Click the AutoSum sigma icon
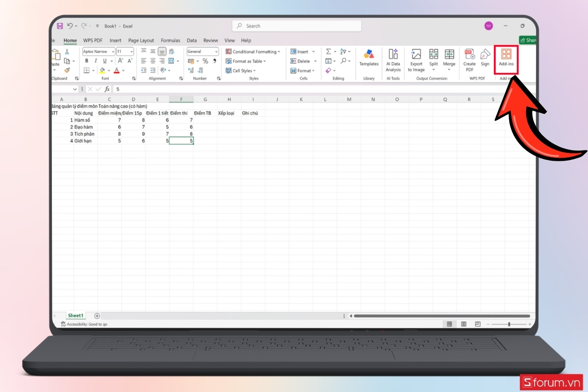Image resolution: width=588 pixels, height=392 pixels. (x=329, y=51)
